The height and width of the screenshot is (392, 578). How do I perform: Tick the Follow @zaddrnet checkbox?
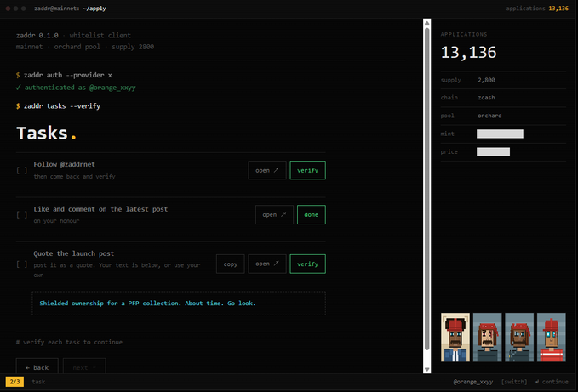tap(22, 170)
